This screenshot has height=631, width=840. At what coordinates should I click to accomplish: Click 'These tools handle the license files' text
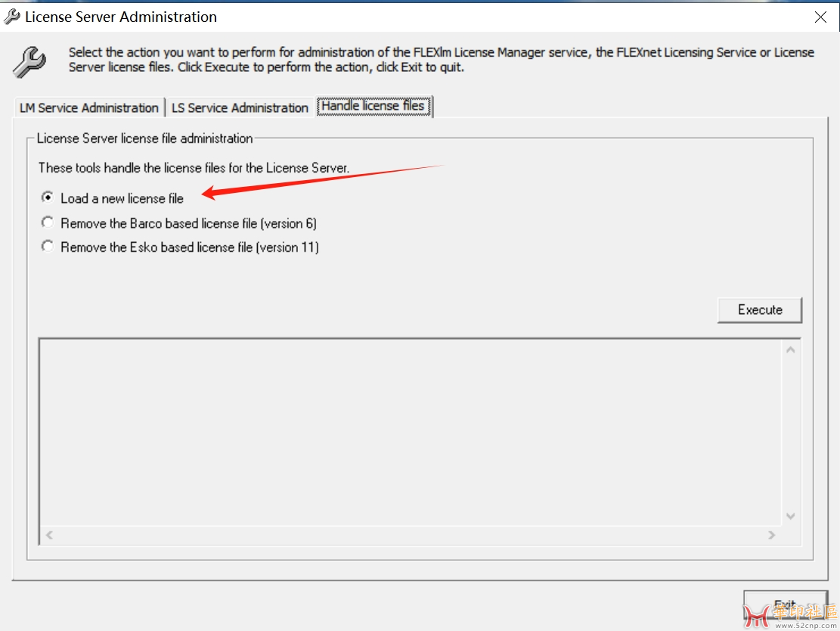click(x=194, y=168)
